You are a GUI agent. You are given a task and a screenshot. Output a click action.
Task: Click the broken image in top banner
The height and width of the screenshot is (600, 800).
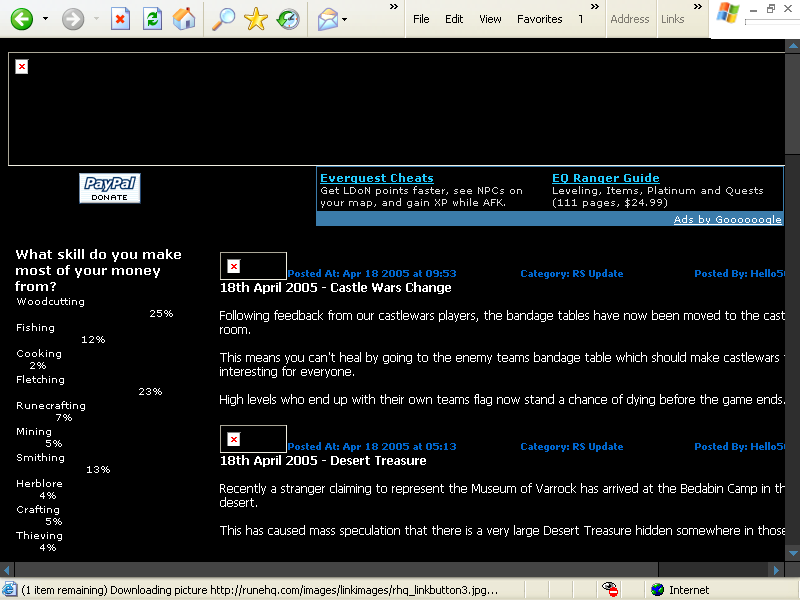[22, 67]
